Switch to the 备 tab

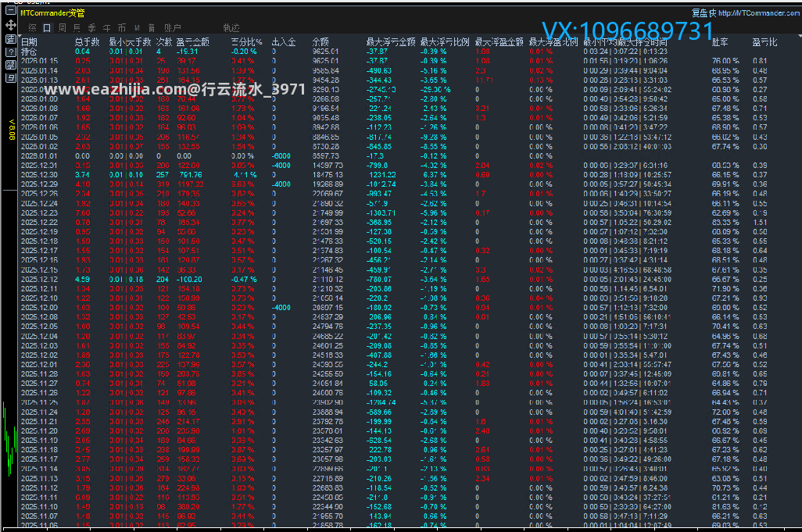click(152, 27)
